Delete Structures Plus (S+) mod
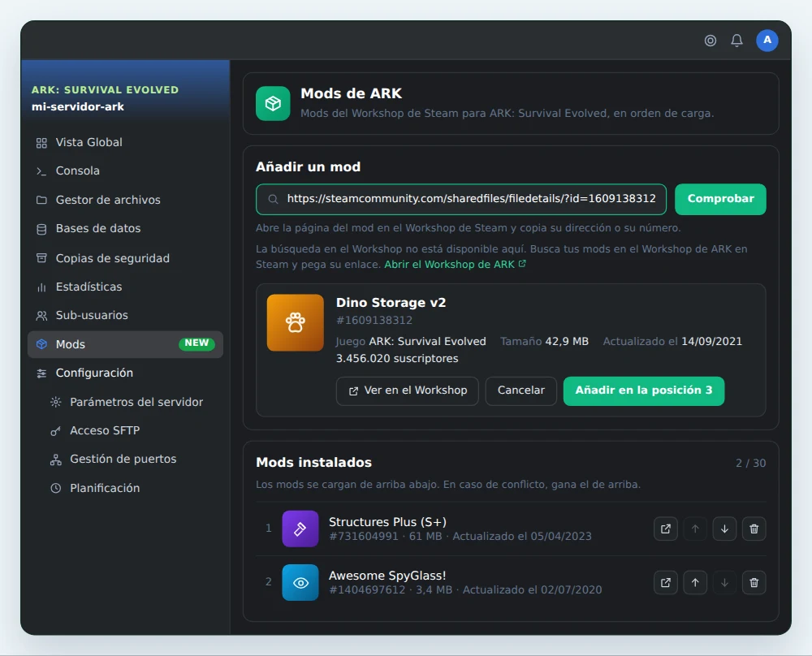 tap(754, 529)
